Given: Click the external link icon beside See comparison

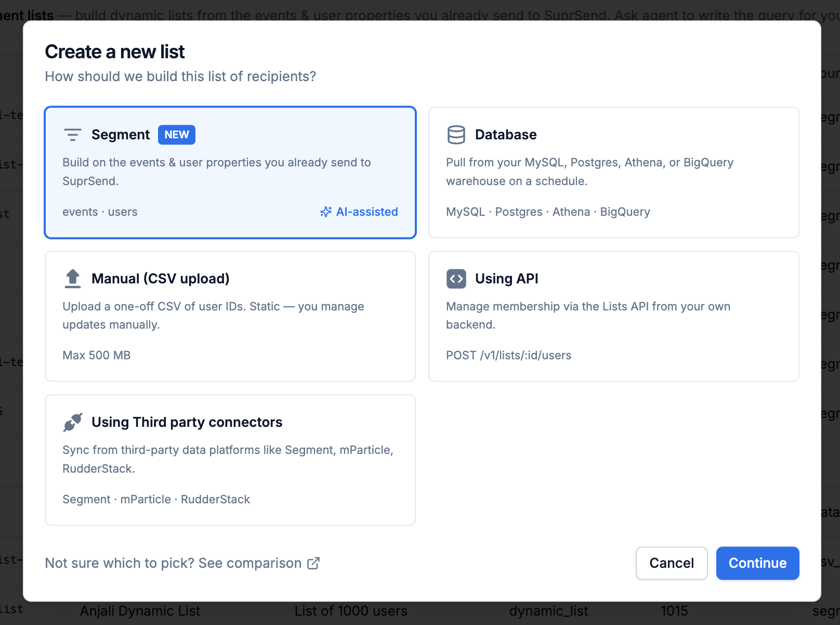Looking at the screenshot, I should click(313, 563).
